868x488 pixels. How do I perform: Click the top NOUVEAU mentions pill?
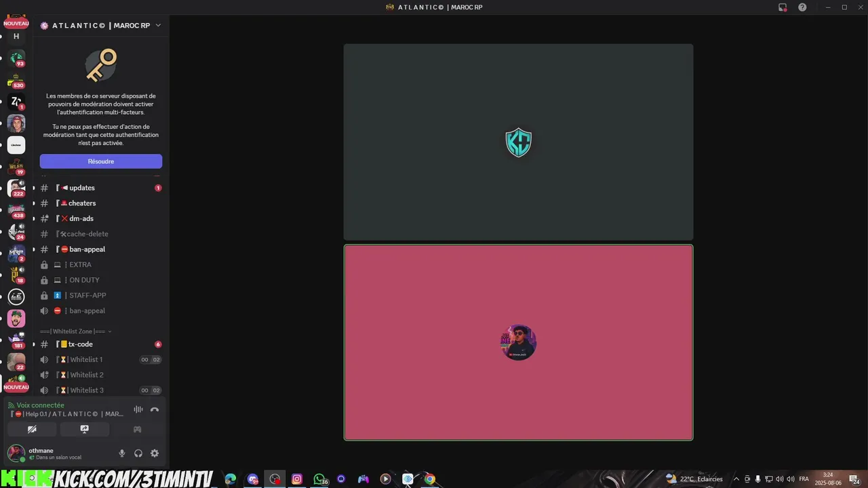coord(16,24)
